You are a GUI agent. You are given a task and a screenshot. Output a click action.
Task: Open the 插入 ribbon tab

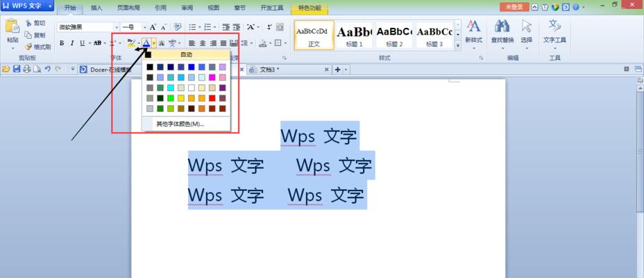[96, 8]
